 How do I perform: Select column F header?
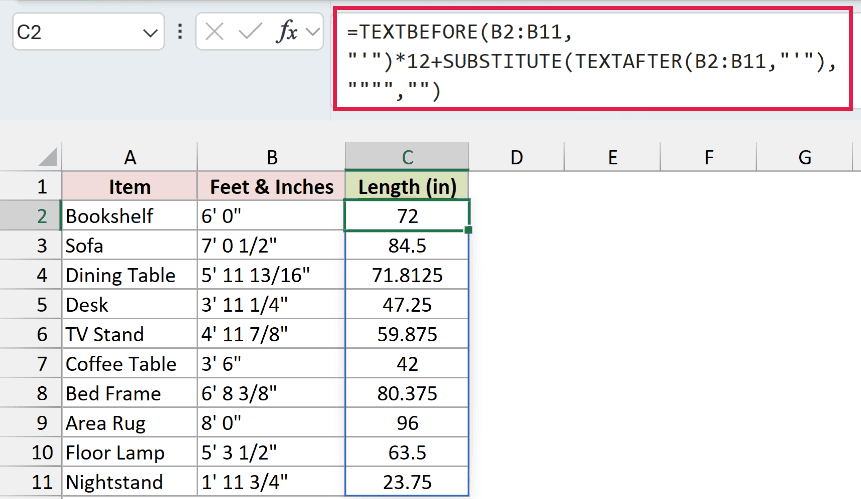708,157
